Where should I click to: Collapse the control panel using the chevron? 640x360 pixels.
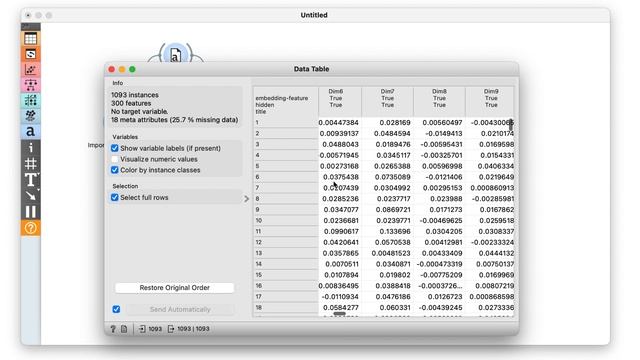pos(247,199)
